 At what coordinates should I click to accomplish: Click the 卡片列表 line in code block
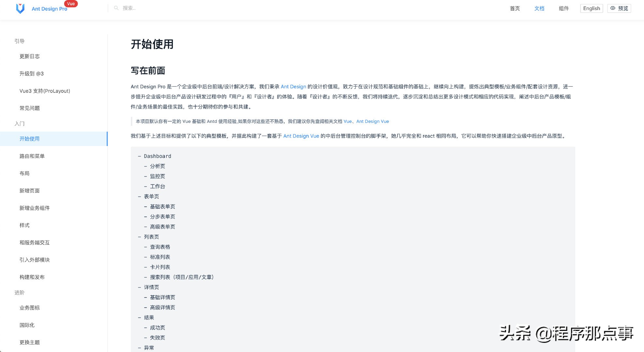[x=160, y=267]
